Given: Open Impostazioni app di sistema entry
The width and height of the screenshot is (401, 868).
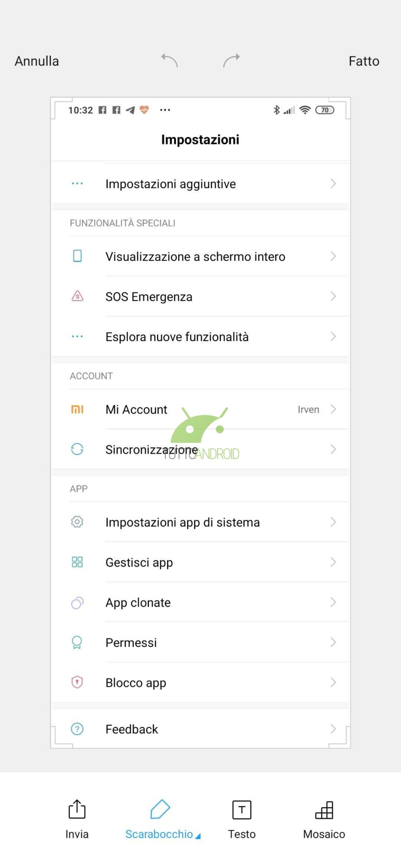Looking at the screenshot, I should (x=200, y=522).
